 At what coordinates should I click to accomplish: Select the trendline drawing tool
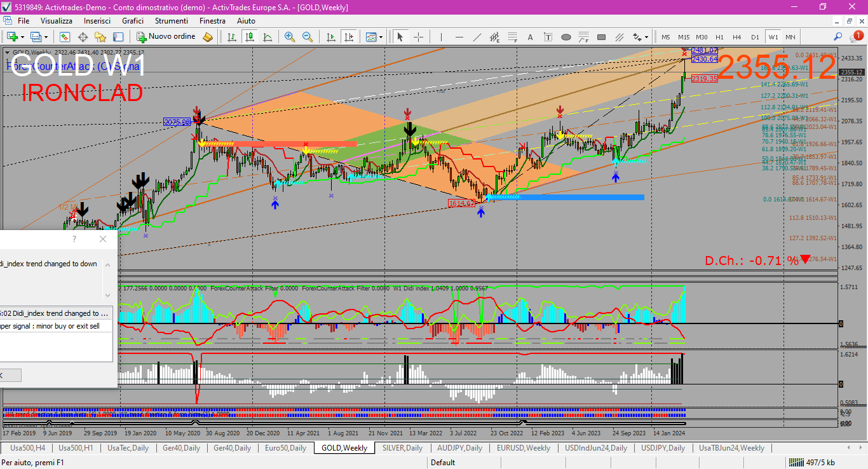pos(477,37)
